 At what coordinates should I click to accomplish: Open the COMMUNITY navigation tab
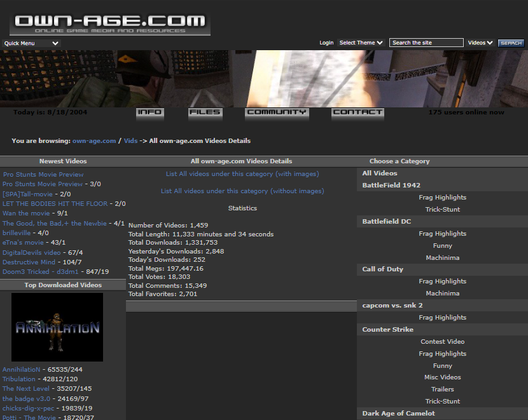[x=277, y=113]
